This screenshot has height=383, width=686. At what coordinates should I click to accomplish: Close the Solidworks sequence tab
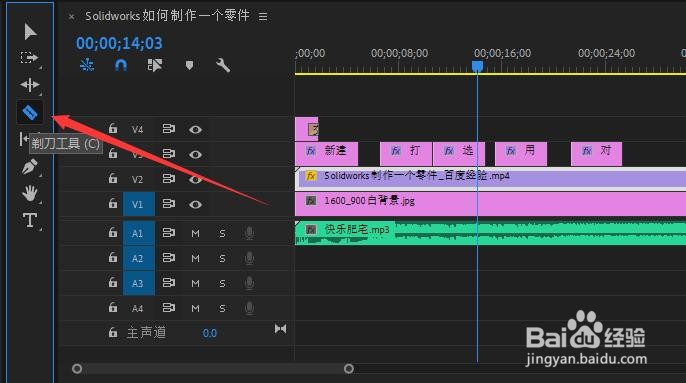tap(71, 17)
